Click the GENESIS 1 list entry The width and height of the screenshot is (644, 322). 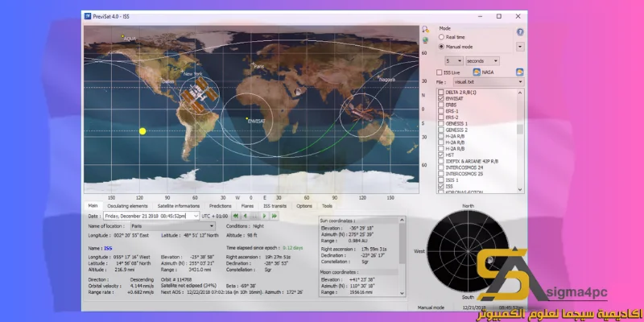(x=456, y=124)
